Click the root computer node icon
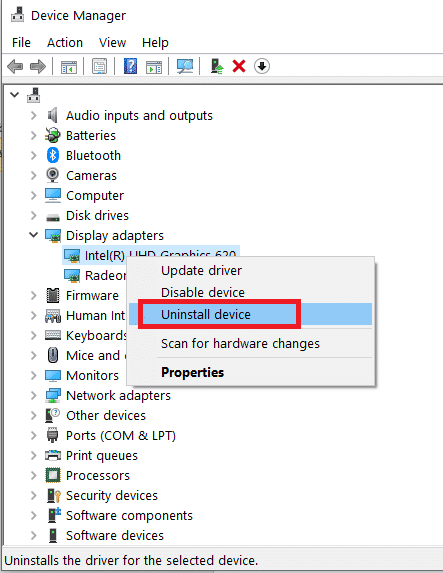 34,95
